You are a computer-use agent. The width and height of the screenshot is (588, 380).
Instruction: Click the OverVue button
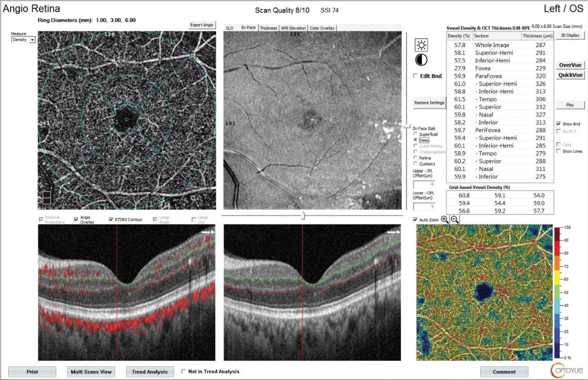[570, 65]
